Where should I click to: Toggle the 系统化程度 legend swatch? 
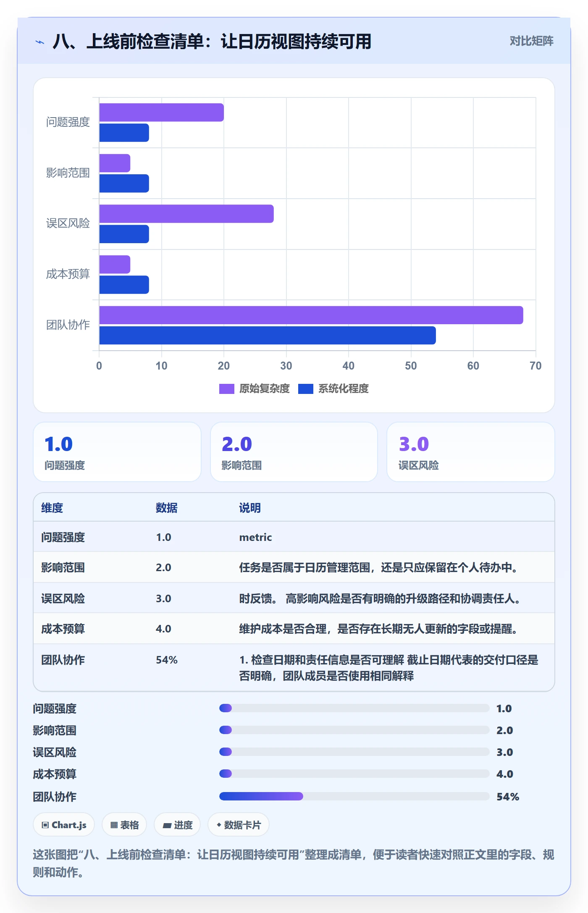(x=305, y=389)
